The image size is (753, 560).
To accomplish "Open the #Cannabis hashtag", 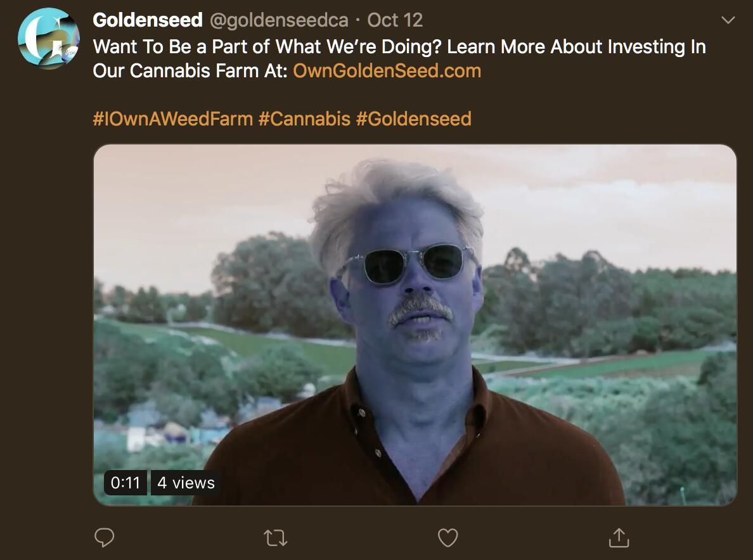I will 304,118.
